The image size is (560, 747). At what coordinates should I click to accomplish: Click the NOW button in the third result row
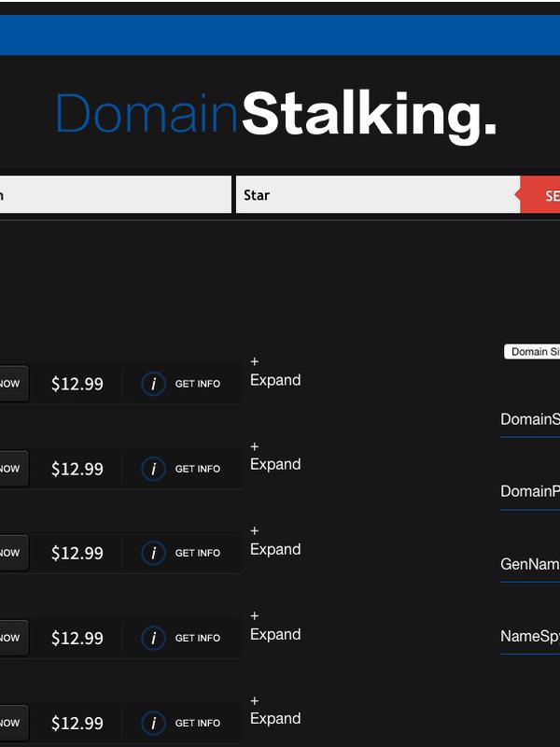tap(13, 553)
